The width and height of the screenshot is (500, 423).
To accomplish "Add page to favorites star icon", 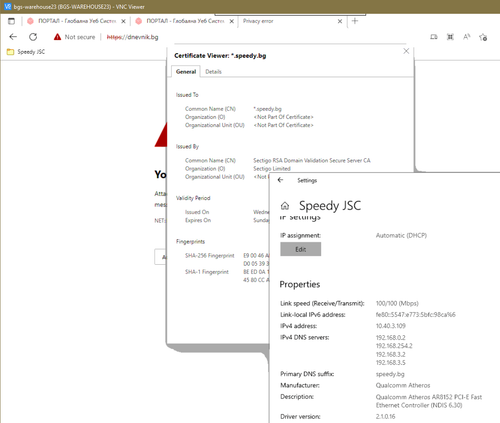I will coord(483,37).
